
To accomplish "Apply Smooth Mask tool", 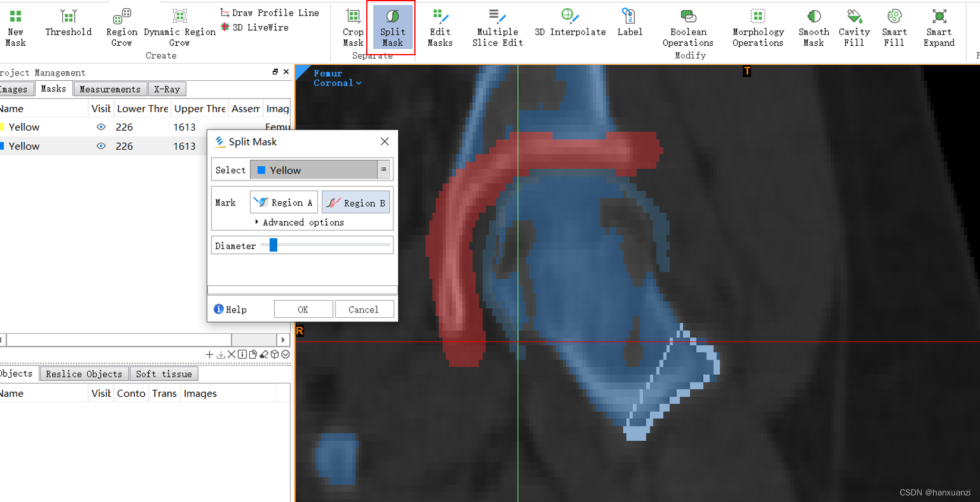I will click(x=814, y=27).
